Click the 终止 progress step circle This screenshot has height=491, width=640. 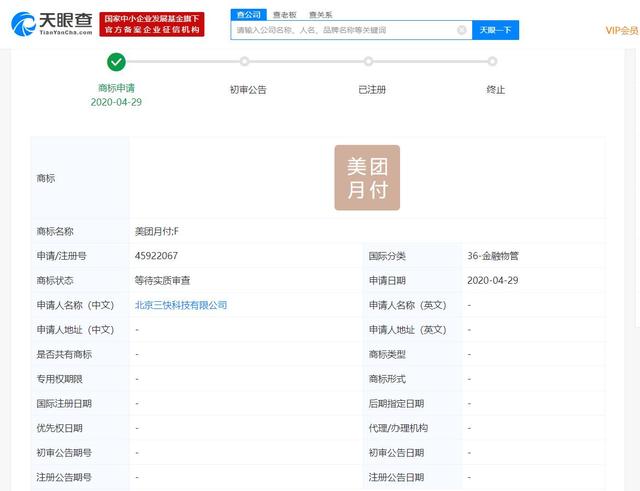pos(493,62)
